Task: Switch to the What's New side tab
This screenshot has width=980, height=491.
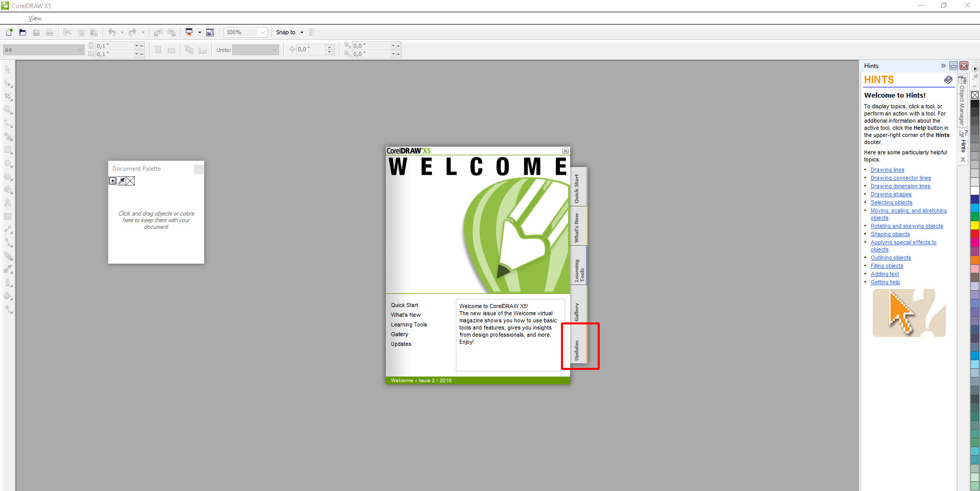Action: (578, 227)
